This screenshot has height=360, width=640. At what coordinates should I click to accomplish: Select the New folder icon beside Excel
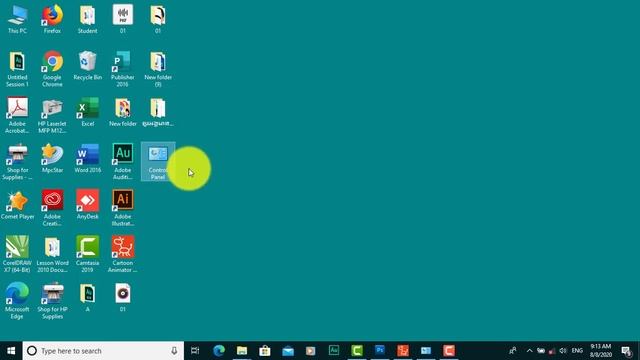tap(122, 112)
